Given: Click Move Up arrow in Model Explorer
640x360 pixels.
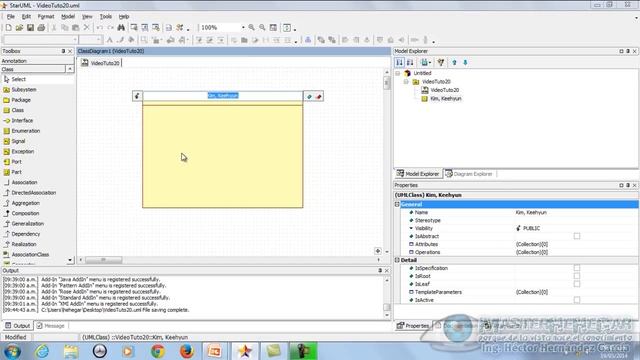Looking at the screenshot, I should [x=454, y=62].
